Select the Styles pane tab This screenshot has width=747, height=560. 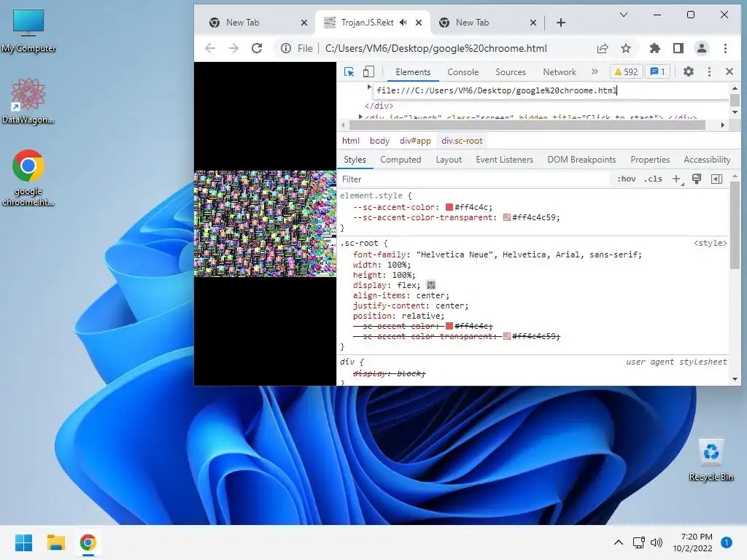point(355,160)
